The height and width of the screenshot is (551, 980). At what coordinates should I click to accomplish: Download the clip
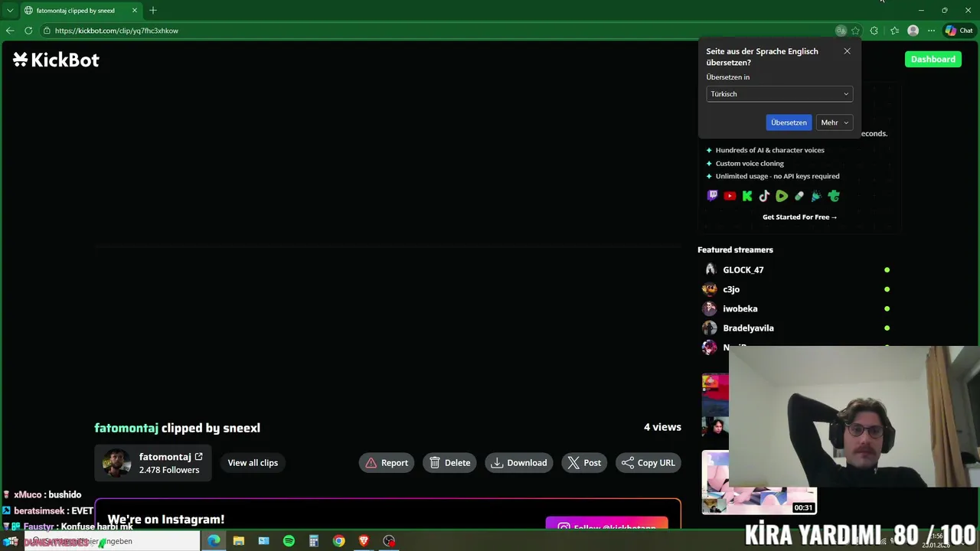[519, 462]
